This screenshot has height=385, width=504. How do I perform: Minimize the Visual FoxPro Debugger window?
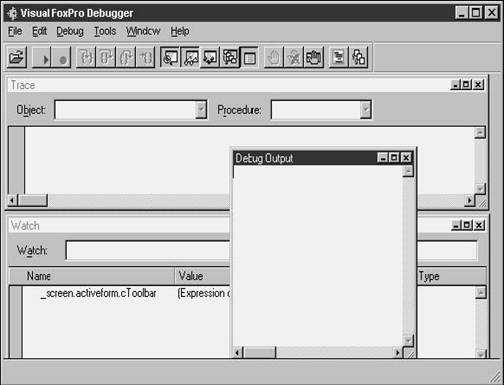click(462, 13)
